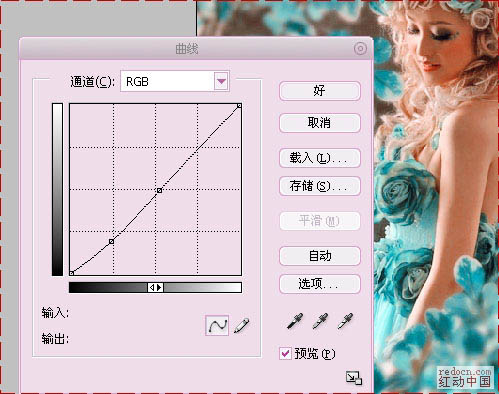Click the 载入(L)... load button
The image size is (499, 394).
[x=320, y=158]
